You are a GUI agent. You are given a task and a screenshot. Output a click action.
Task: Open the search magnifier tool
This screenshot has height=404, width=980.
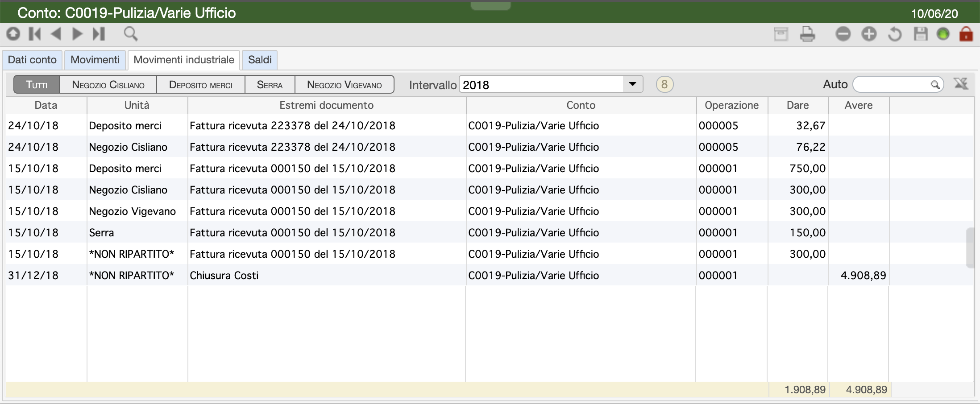(x=131, y=34)
